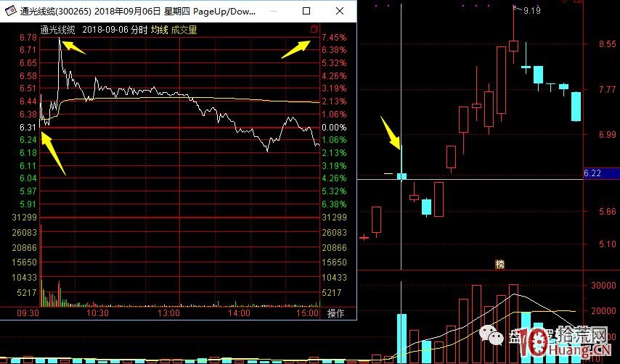
Task: Click the 6.78 top price label
Action: tap(28, 38)
